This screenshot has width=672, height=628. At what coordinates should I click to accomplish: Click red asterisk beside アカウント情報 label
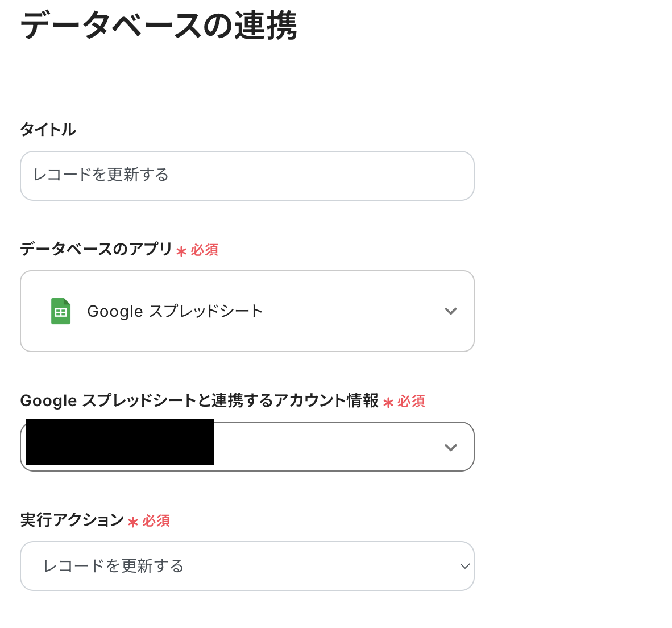tap(388, 403)
